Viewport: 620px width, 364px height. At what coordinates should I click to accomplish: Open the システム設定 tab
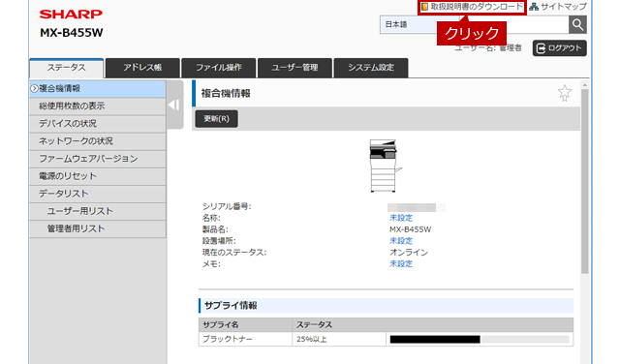pos(371,68)
